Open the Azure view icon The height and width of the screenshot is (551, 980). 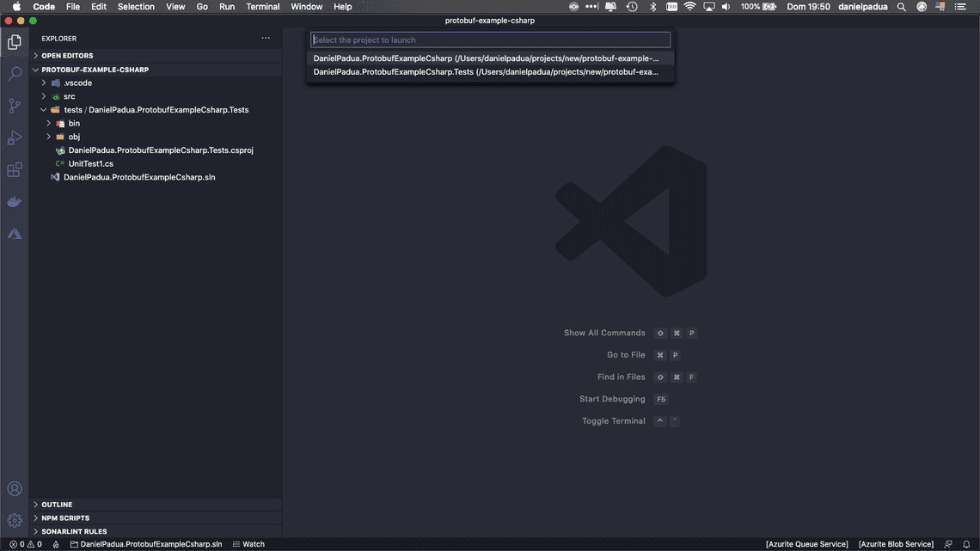tap(15, 234)
